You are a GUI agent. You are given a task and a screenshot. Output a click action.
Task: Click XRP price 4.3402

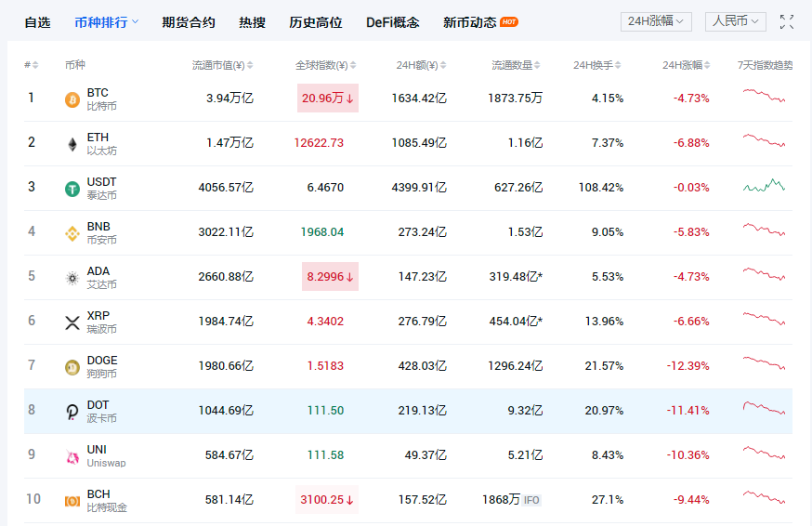(x=325, y=322)
